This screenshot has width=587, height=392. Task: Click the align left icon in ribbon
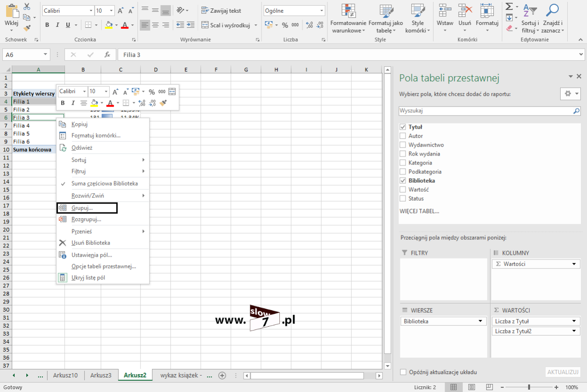(145, 25)
